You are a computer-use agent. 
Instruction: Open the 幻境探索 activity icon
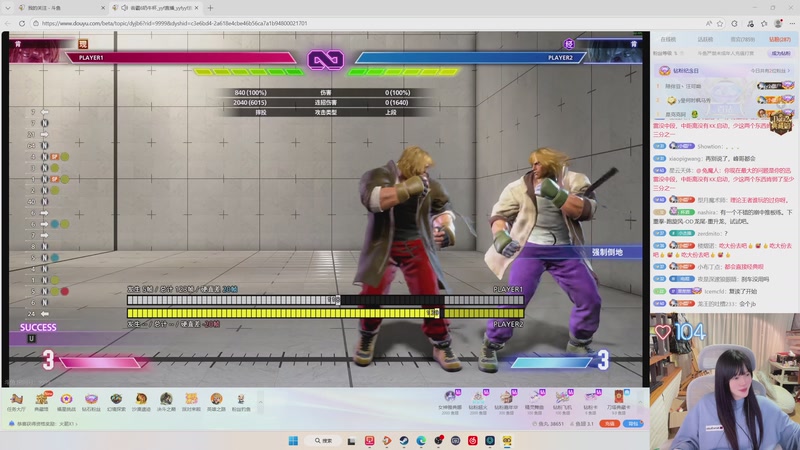pyautogui.click(x=116, y=402)
